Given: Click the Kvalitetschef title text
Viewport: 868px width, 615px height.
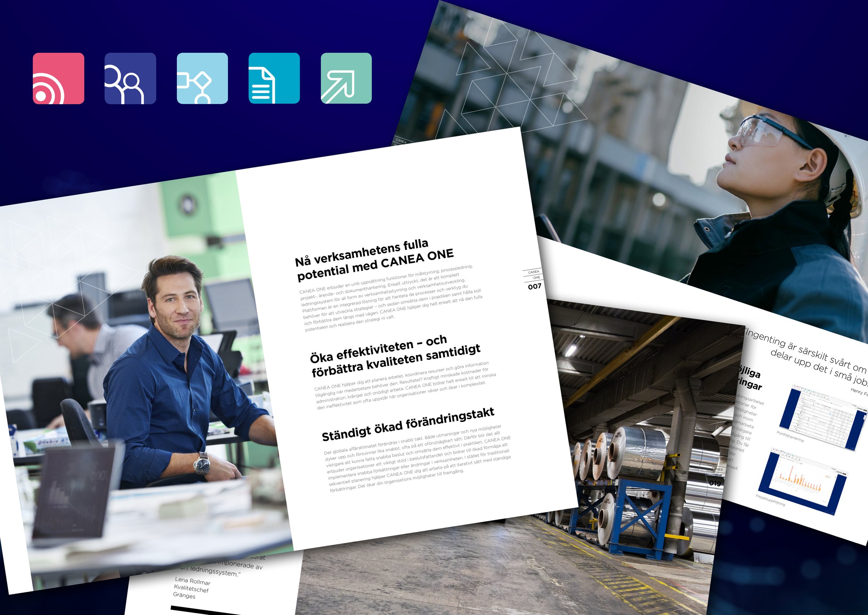Looking at the screenshot, I should point(191,588).
